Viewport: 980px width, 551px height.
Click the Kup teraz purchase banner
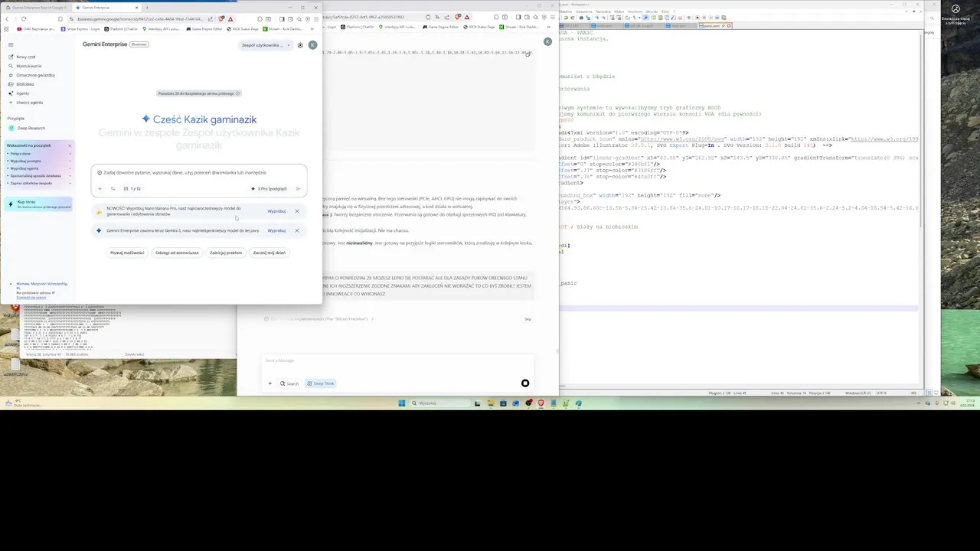[x=39, y=204]
